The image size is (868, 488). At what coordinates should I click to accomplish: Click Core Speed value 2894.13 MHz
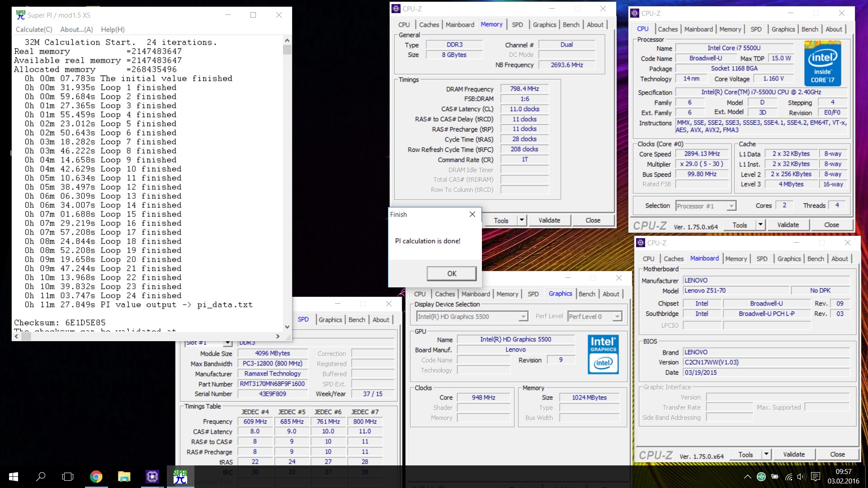702,154
